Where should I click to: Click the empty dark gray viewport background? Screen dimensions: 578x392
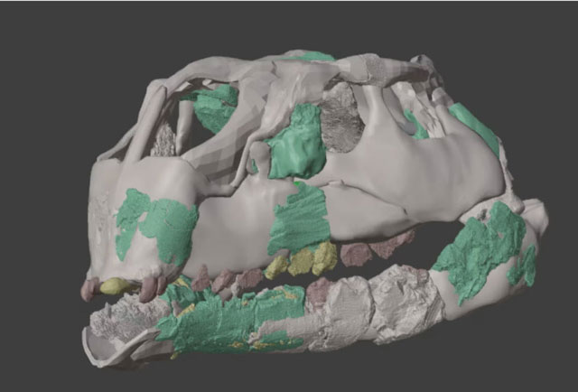pyautogui.click(x=54, y=54)
